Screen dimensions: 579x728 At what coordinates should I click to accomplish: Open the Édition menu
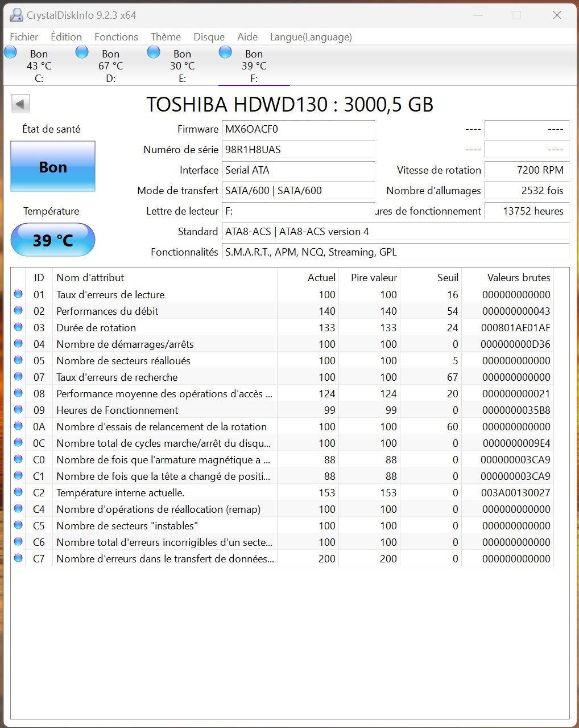(66, 37)
